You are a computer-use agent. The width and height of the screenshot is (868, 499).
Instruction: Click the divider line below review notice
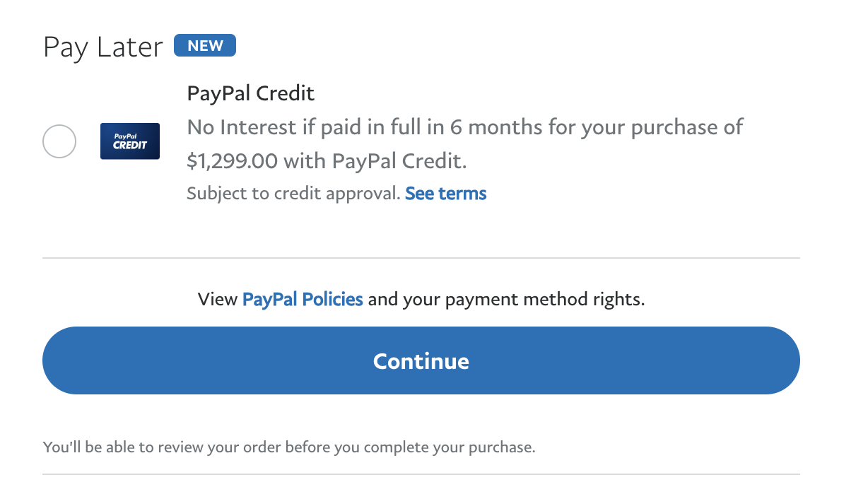tap(421, 474)
